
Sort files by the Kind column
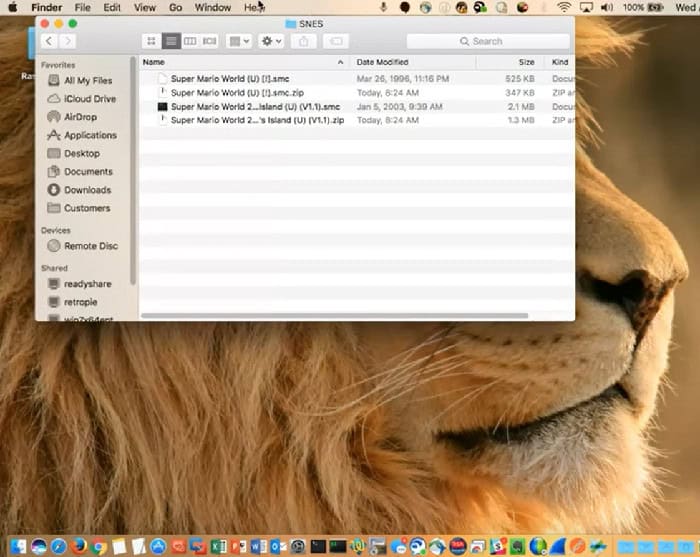click(560, 62)
